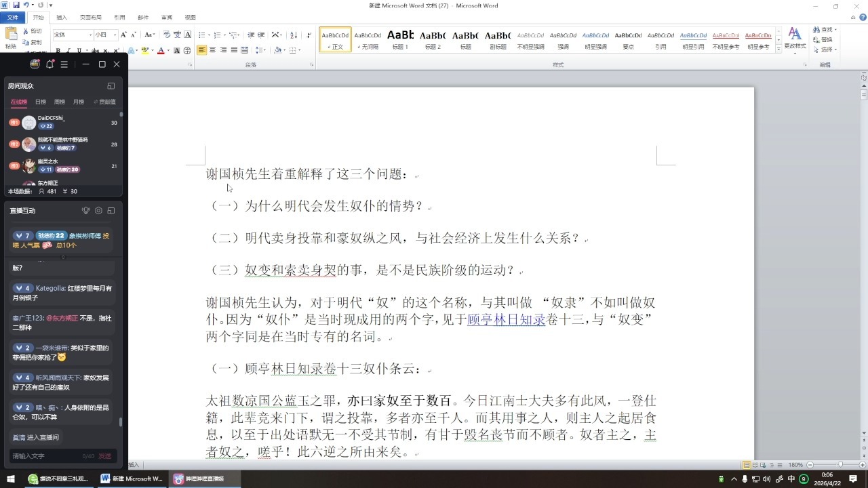
Task: Open the Word Help question mark
Action: pos(861,17)
